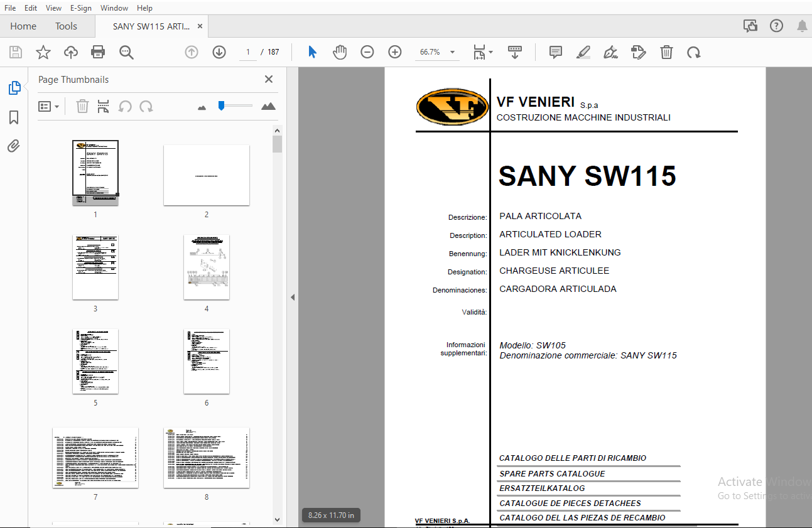Close the SANY SW115 document tab
The width and height of the screenshot is (812, 528).
[x=200, y=26]
